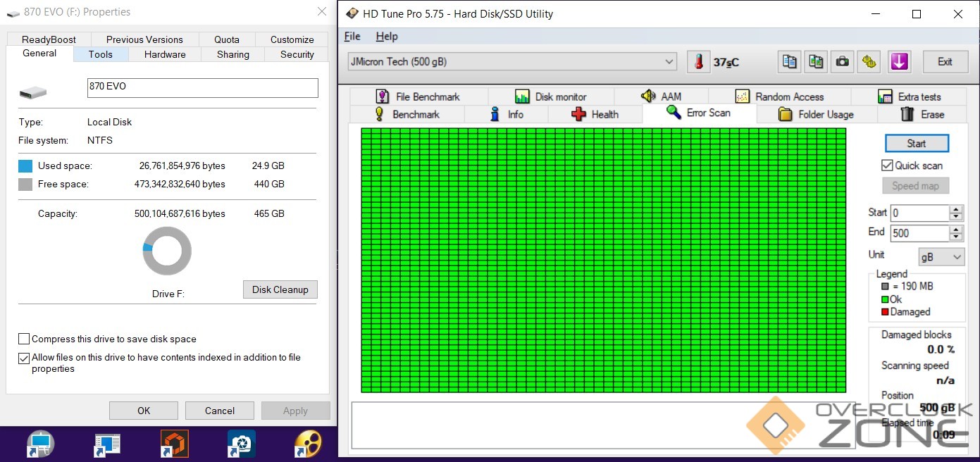Open the ReadyBoost tab in Properties
This screenshot has height=462, width=980.
49,39
